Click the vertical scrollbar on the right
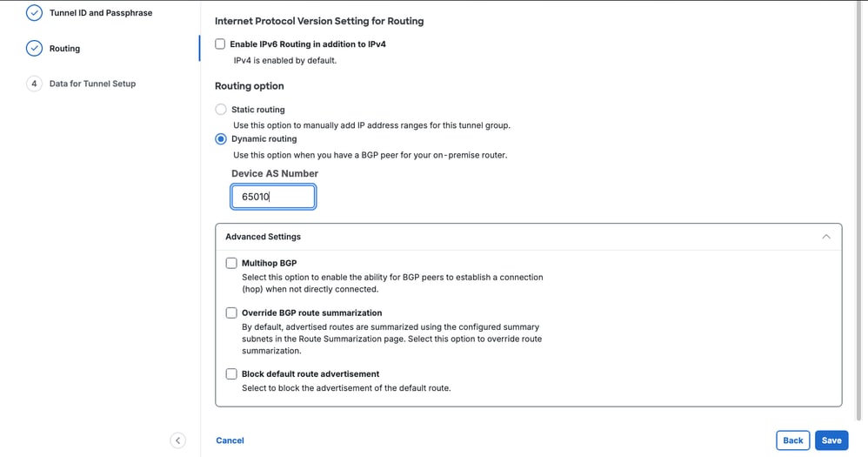Viewport: 868px width, 457px height. (x=858, y=211)
